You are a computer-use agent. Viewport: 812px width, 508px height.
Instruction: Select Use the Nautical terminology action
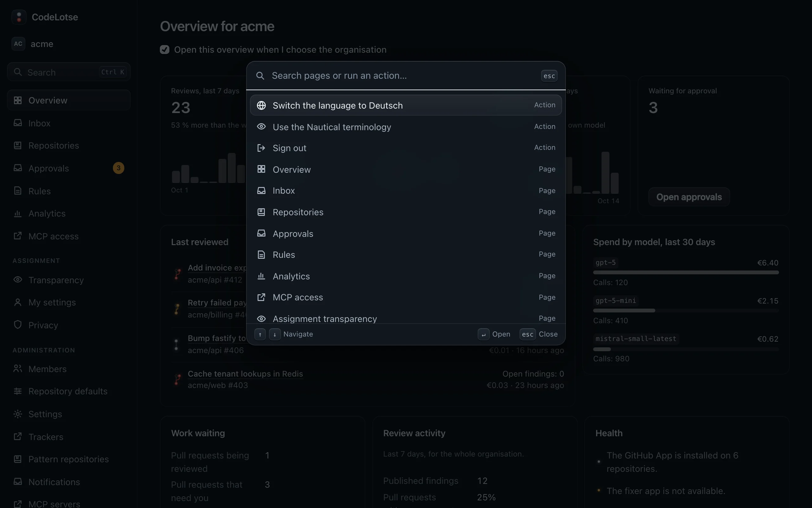pos(406,127)
